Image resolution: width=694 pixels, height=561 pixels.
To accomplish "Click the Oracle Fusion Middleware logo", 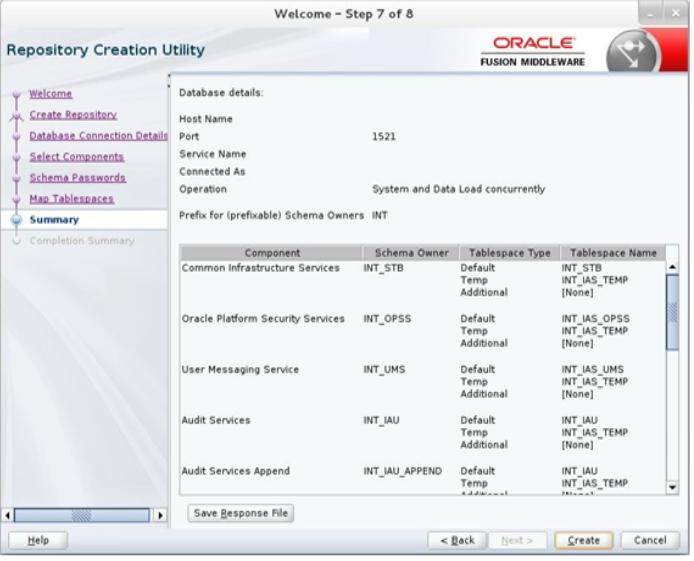I will point(533,52).
